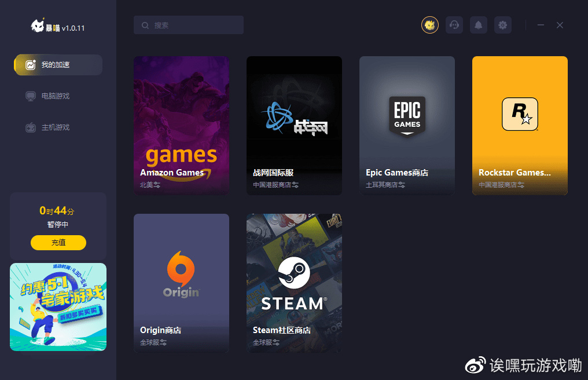This screenshot has width=588, height=380.
Task: Open notifications bell icon
Action: point(479,25)
